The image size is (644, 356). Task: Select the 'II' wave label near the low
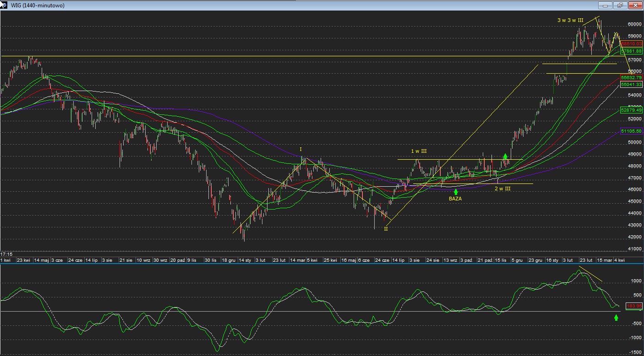tap(386, 228)
